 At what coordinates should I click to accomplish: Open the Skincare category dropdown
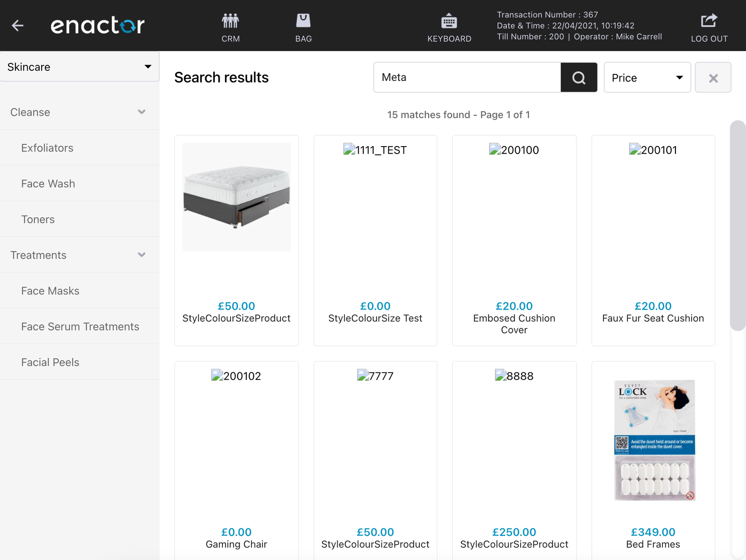80,66
